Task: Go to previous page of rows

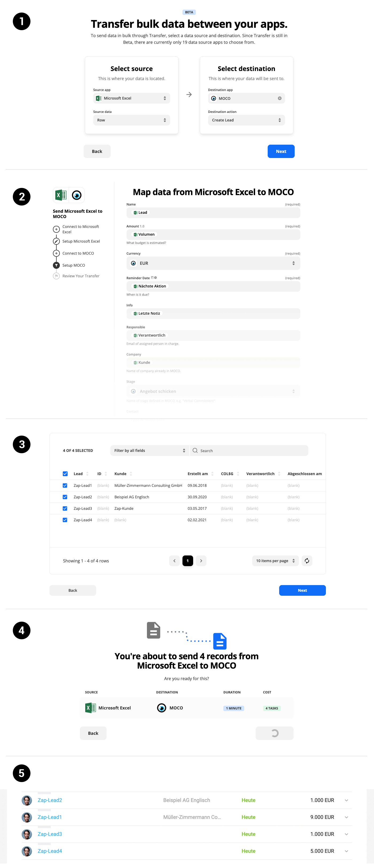Action: [174, 561]
